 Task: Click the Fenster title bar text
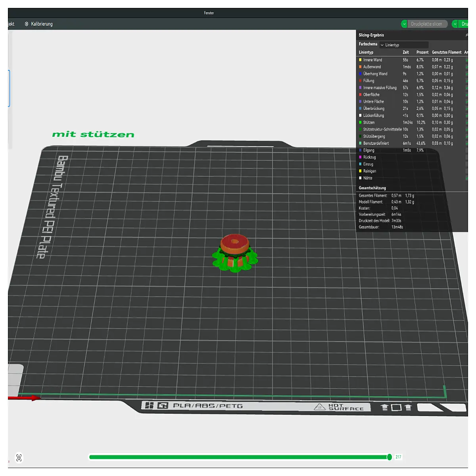pyautogui.click(x=209, y=13)
